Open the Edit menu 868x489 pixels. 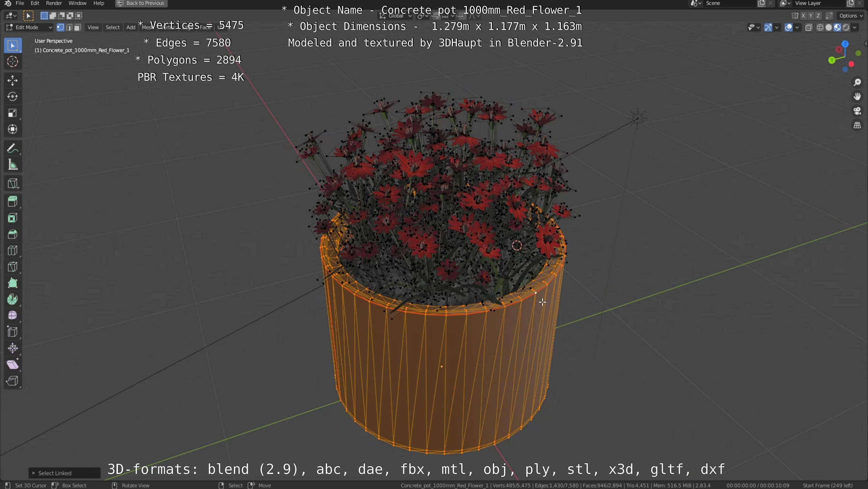tap(35, 3)
